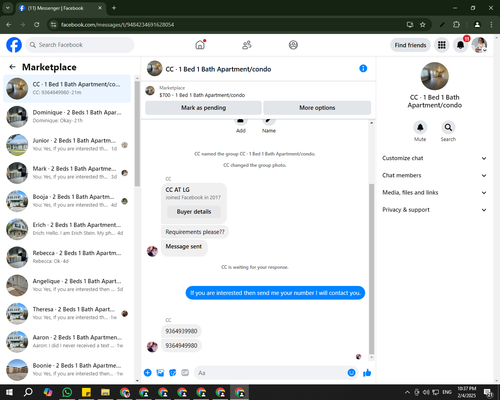Open conversation information blue icon
This screenshot has height=400, width=500.
click(x=363, y=68)
